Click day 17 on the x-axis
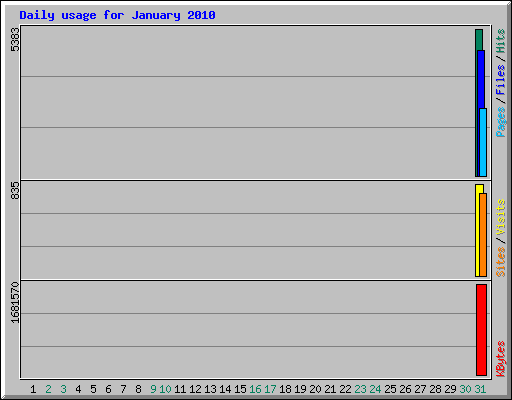The image size is (512, 400). [x=270, y=389]
